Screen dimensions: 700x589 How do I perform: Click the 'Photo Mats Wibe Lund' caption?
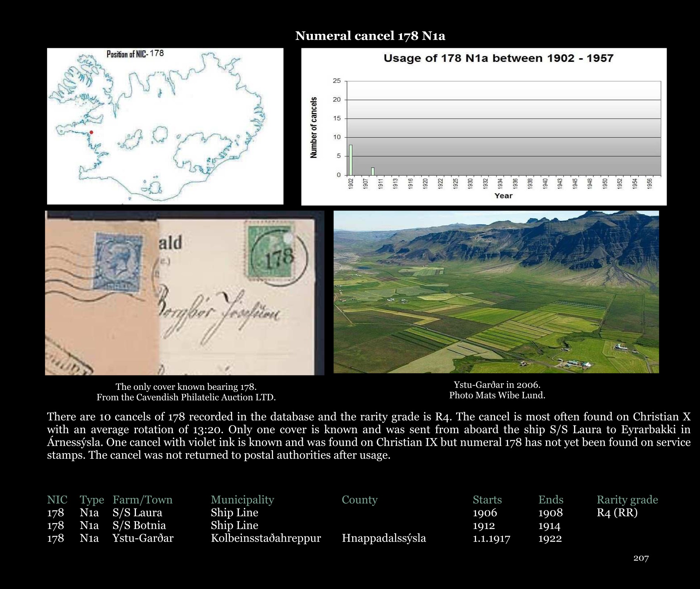click(497, 395)
